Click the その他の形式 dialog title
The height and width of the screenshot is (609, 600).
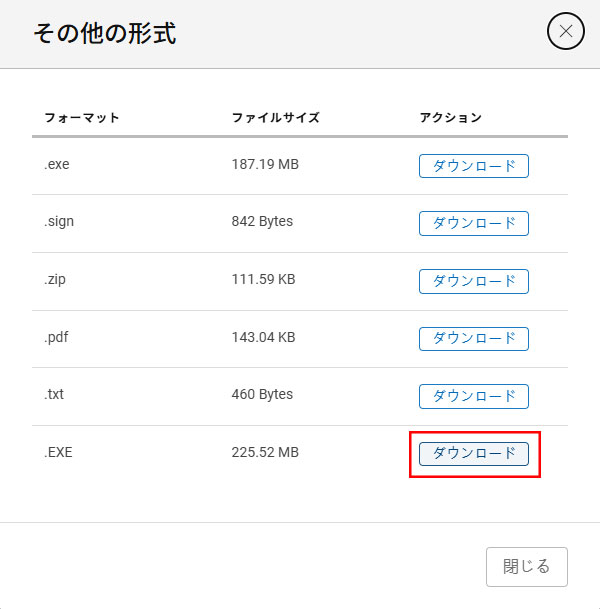coord(105,33)
